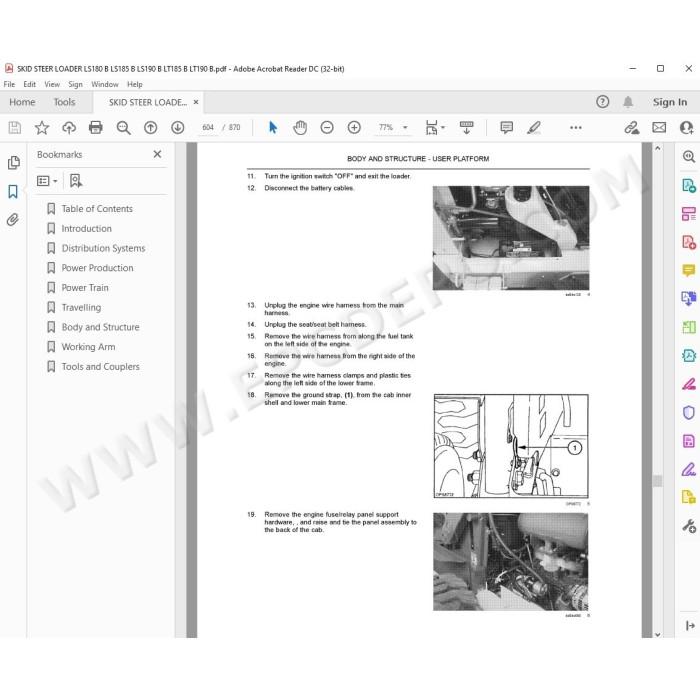Viewport: 700px width, 700px height.
Task: Choose the selection arrow tool
Action: pyautogui.click(x=273, y=128)
